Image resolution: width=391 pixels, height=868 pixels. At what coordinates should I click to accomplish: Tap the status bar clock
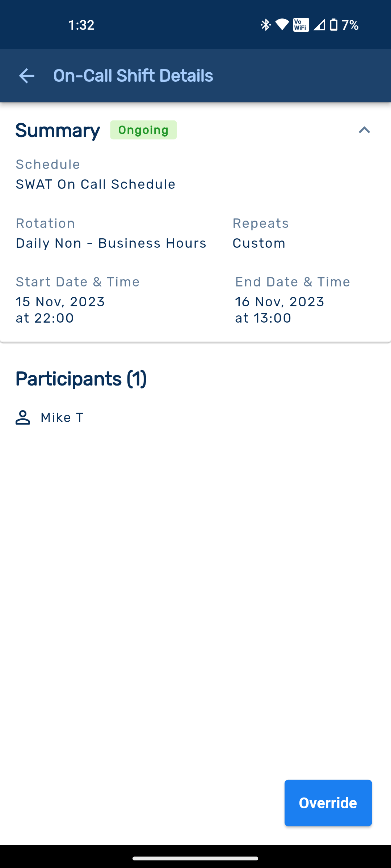[x=81, y=25]
